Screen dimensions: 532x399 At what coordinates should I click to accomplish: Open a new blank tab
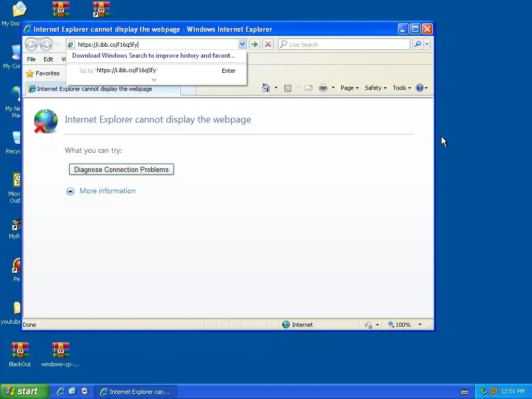tap(188, 89)
